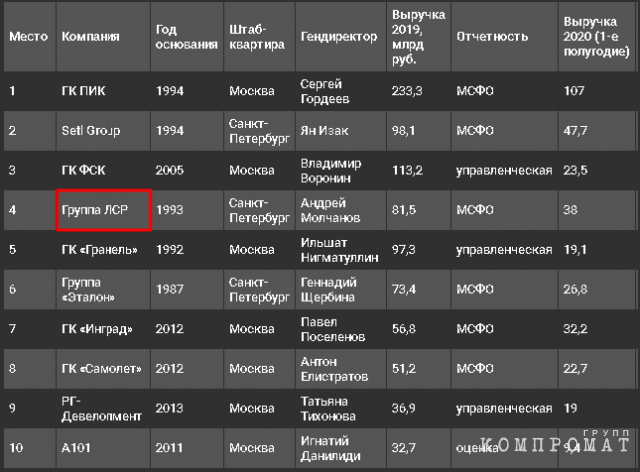The height and width of the screenshot is (472, 640).
Task: Click rank number '1' in ГК ПИК row
Action: coord(12,91)
